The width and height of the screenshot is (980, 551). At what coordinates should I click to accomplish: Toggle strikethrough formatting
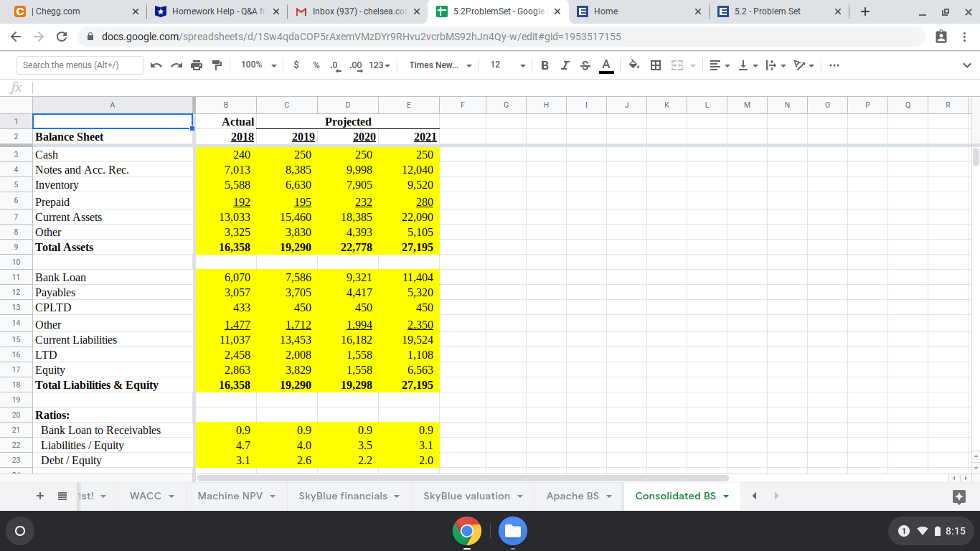(x=585, y=65)
